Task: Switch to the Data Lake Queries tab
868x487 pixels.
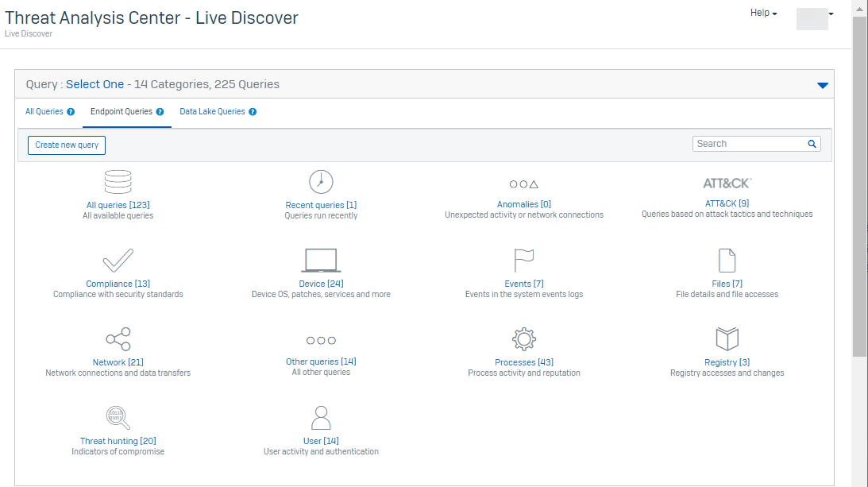Action: click(x=212, y=112)
